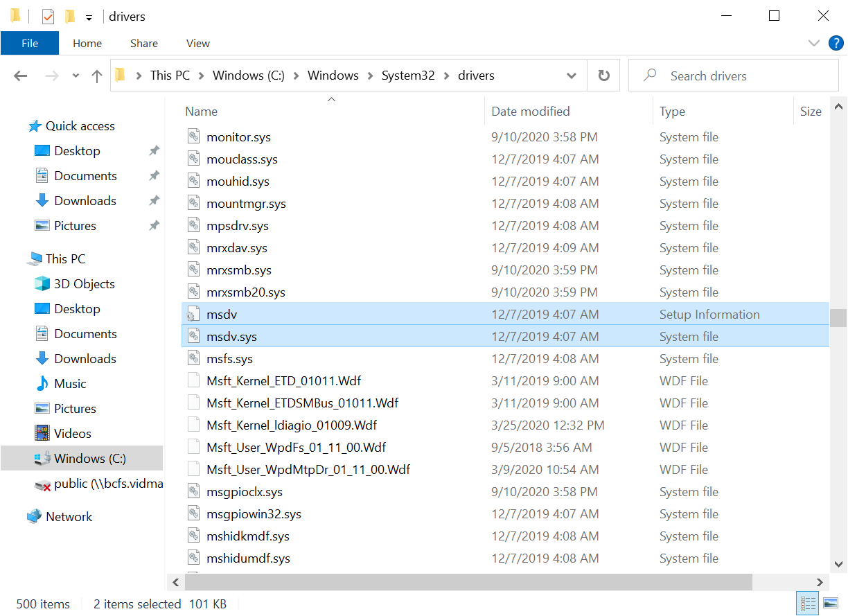848x616 pixels.
Task: Click the mrxsmb20.sys file icon
Action: (193, 292)
